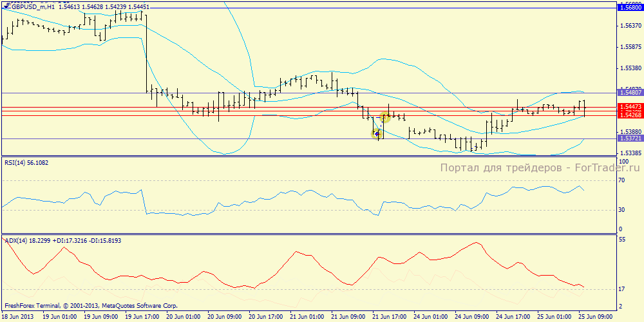Click the ADX 55 scale value
Viewport: 644px width, 322px height.
tap(622, 240)
